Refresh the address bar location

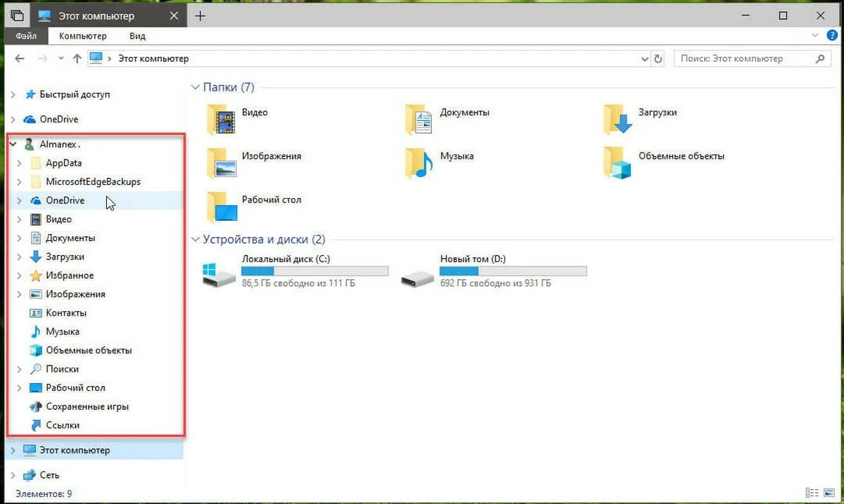point(658,59)
